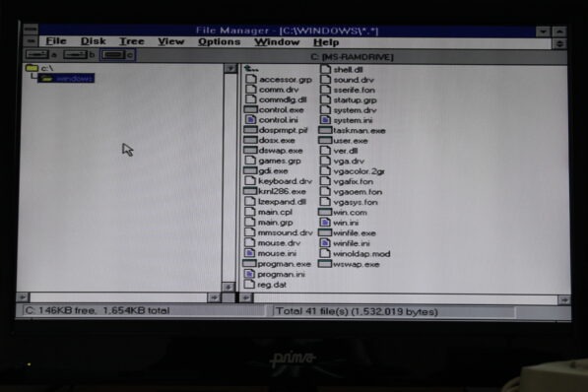This screenshot has width=588, height=392.
Task: Select the winfile.exe file icon
Action: (x=325, y=232)
